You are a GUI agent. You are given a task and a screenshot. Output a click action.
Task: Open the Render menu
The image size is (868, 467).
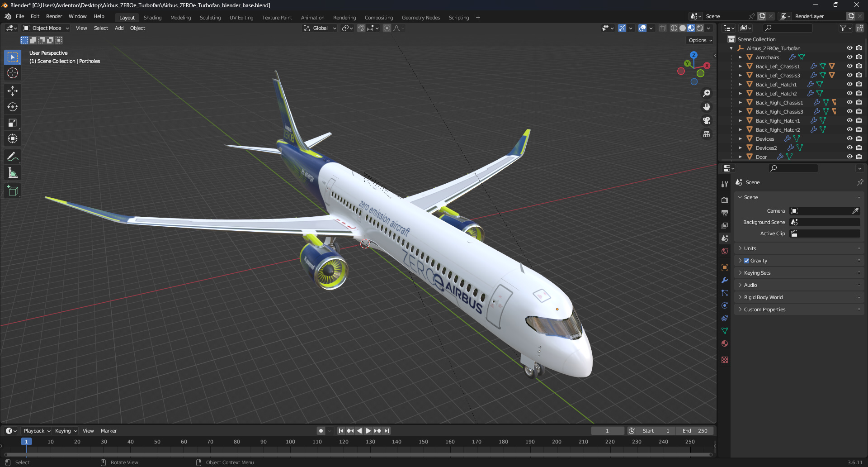tap(54, 16)
